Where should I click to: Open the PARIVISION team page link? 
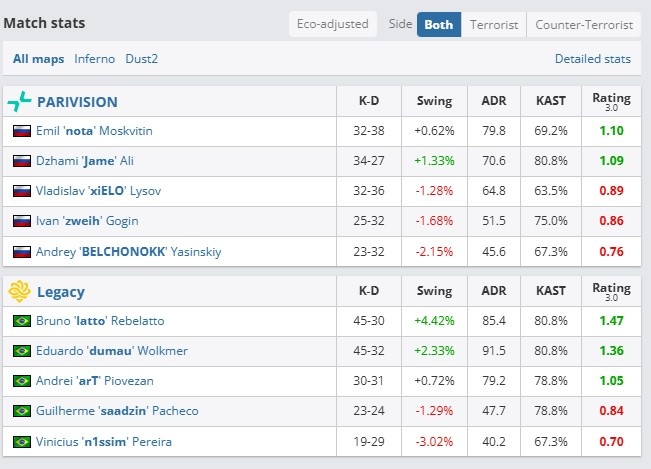[77, 102]
